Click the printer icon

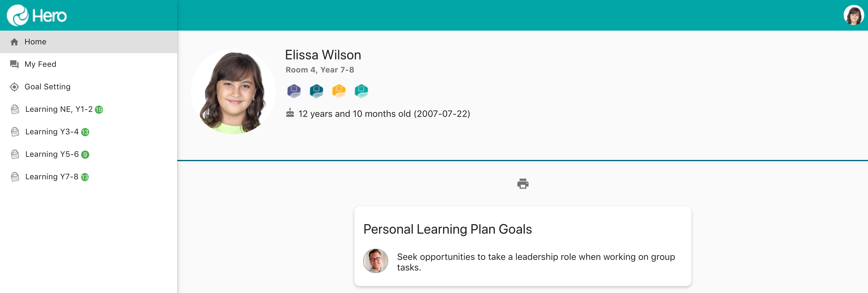tap(523, 184)
